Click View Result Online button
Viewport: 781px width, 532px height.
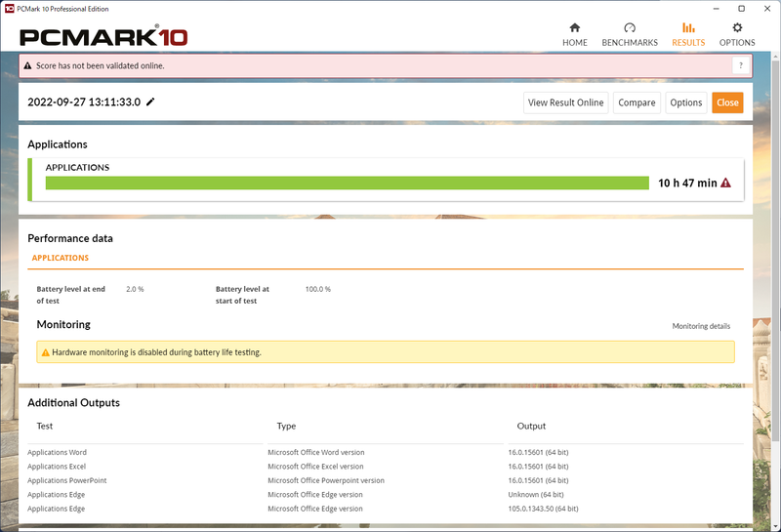[566, 102]
